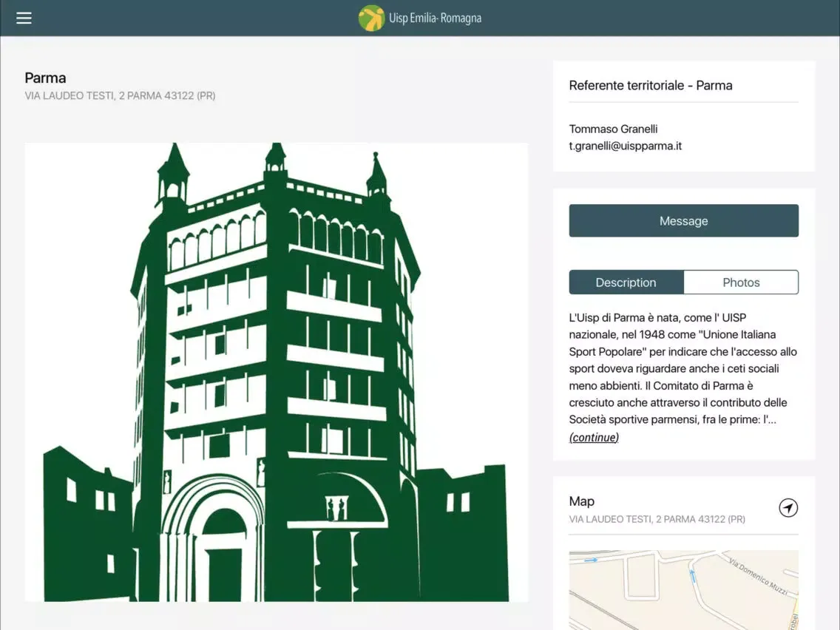
Task: Expand the description via the continue link
Action: point(594,437)
